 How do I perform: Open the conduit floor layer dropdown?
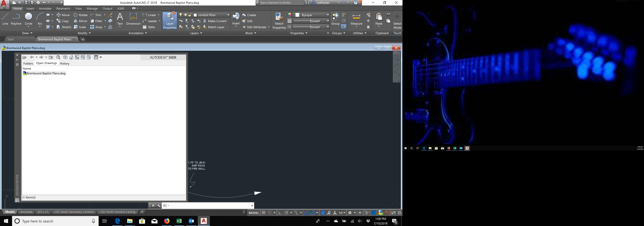point(228,15)
